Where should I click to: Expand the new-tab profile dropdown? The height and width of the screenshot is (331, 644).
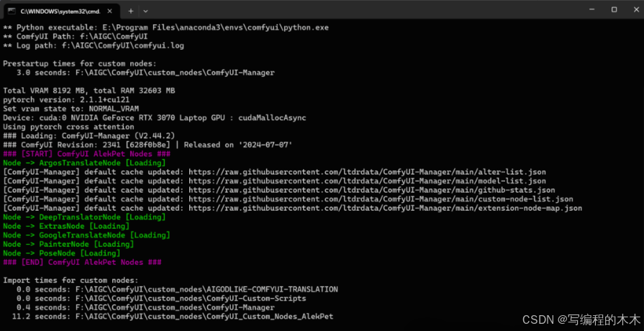click(x=145, y=11)
